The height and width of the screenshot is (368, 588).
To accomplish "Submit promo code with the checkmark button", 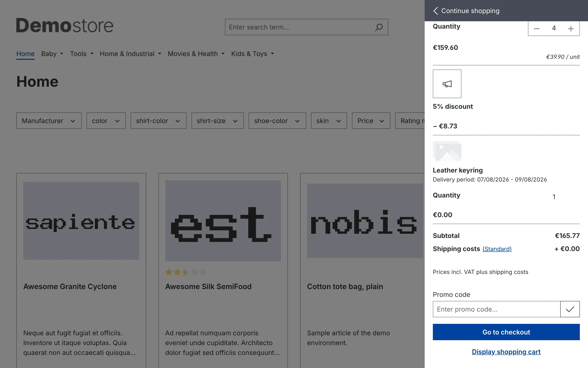I will pos(570,309).
